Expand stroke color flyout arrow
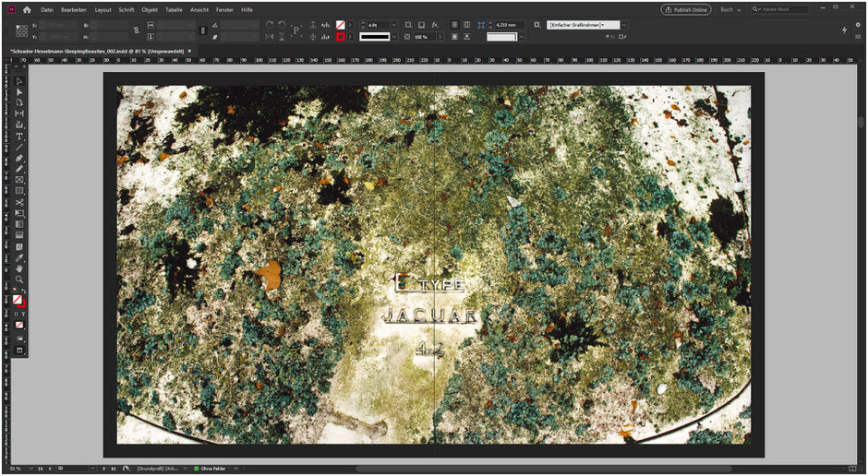The width and height of the screenshot is (868, 476). [350, 37]
